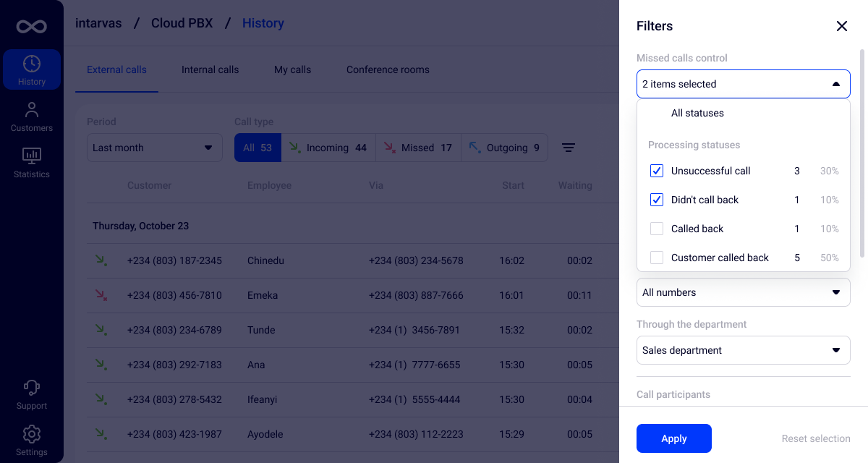Uncheck Didn't call back checkbox
The height and width of the screenshot is (463, 868).
point(657,200)
